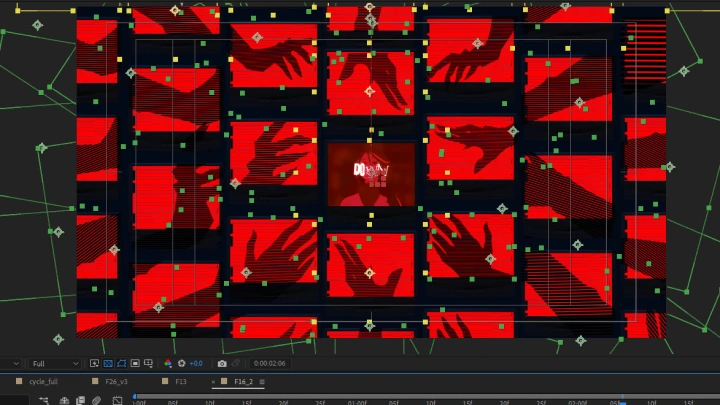Image resolution: width=720 pixels, height=405 pixels.
Task: Click the 01:00f mark on time ruler
Action: point(357,403)
